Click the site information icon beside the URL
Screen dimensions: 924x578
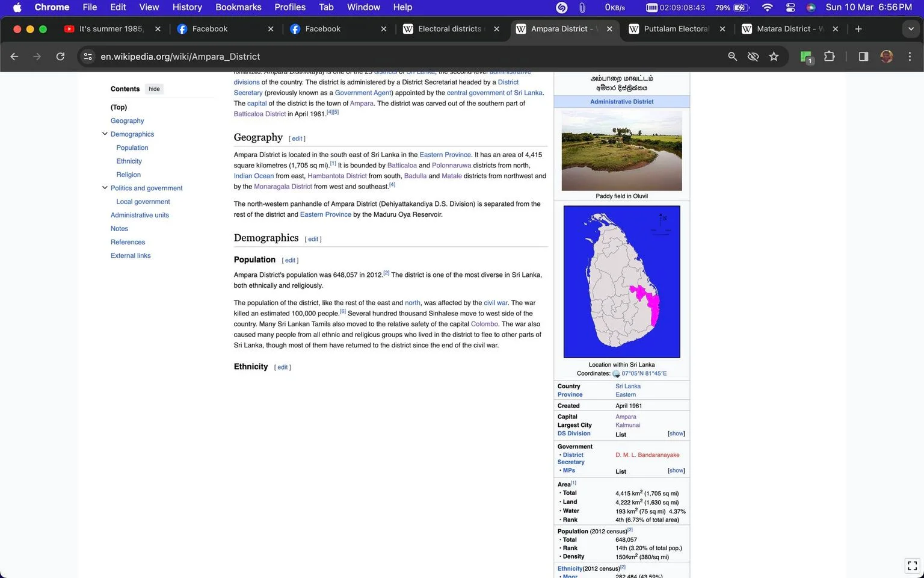pyautogui.click(x=88, y=57)
